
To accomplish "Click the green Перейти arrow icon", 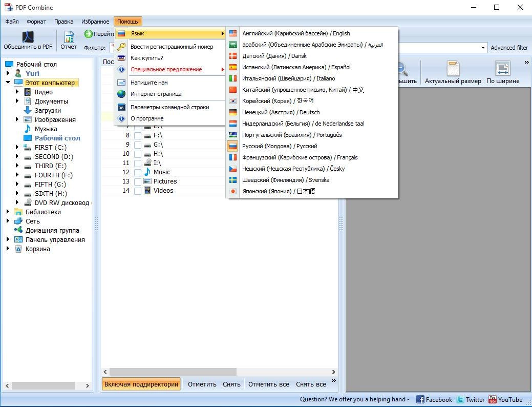I will (x=88, y=34).
